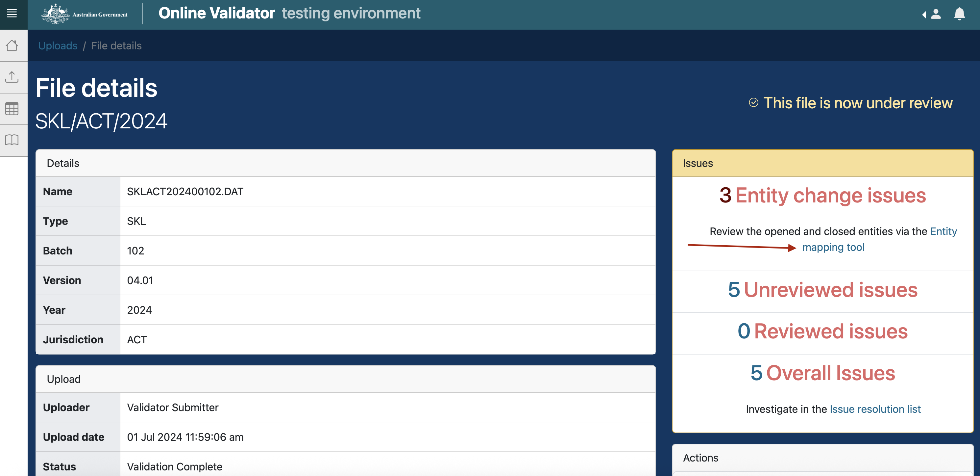Click the 5 Overall Issues heading

pos(822,373)
